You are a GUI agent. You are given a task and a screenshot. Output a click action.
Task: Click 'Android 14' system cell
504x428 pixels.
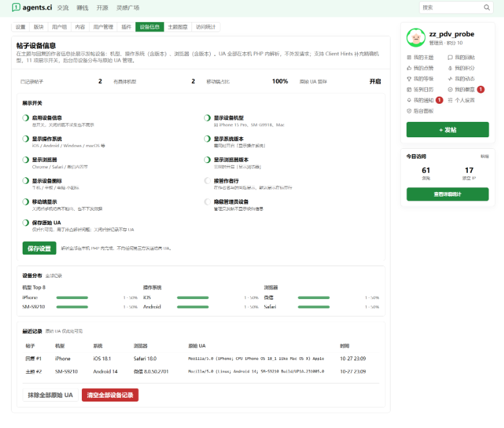coord(106,371)
